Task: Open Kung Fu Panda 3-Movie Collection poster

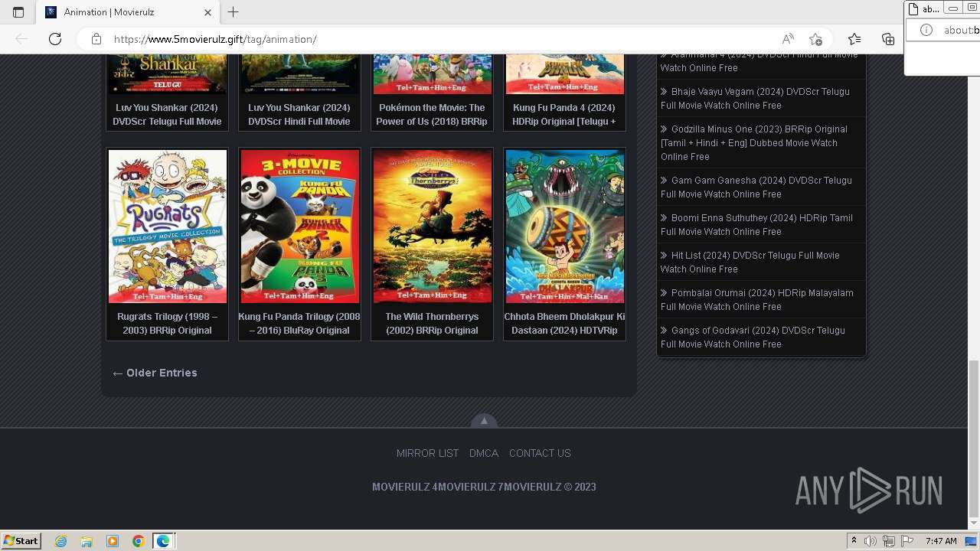Action: tap(299, 227)
